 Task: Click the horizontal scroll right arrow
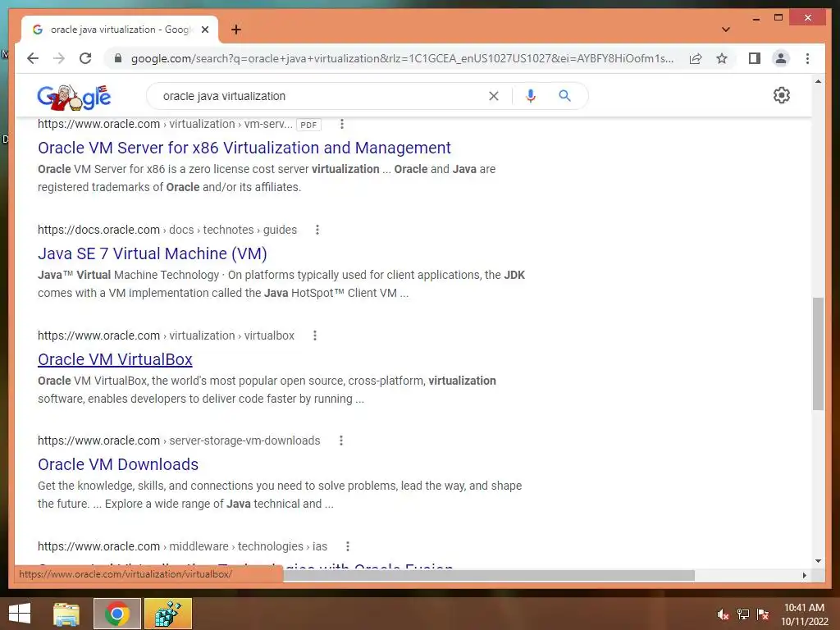[x=804, y=575]
